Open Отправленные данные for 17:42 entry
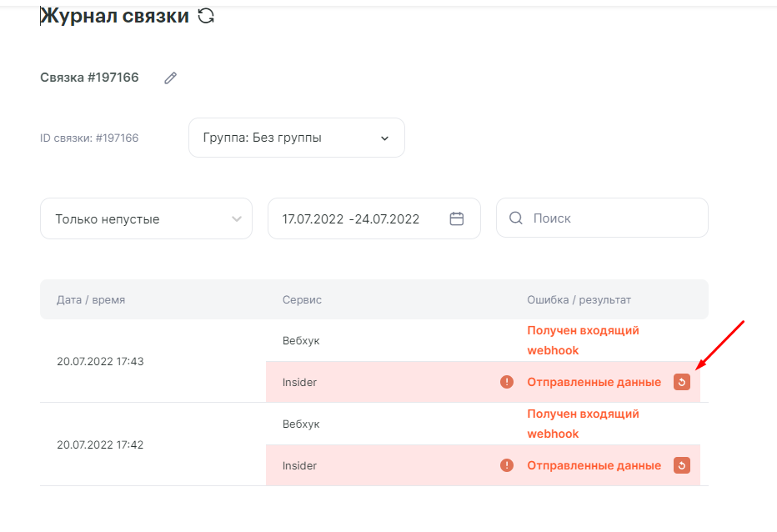Image resolution: width=777 pixels, height=532 pixels. (594, 465)
